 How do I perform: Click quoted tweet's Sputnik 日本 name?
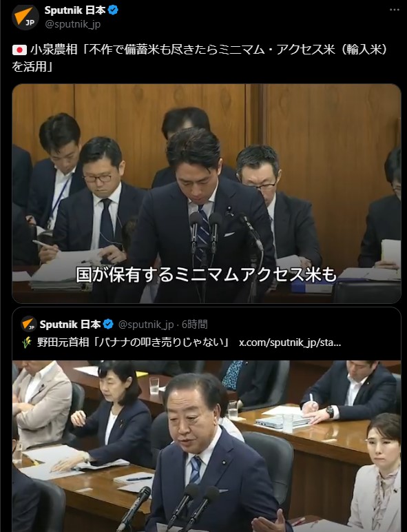tap(70, 325)
